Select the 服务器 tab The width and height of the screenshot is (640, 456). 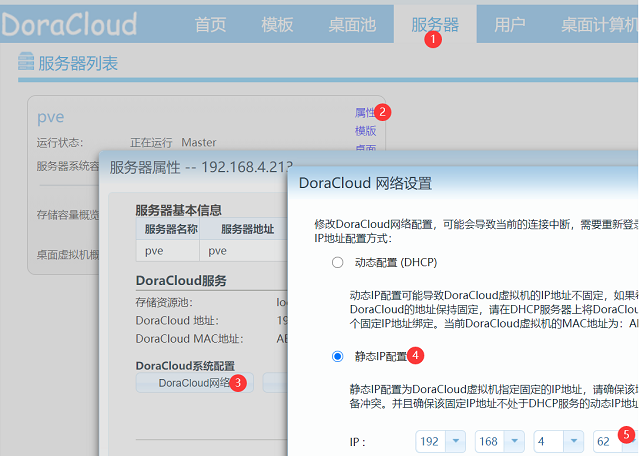click(435, 25)
